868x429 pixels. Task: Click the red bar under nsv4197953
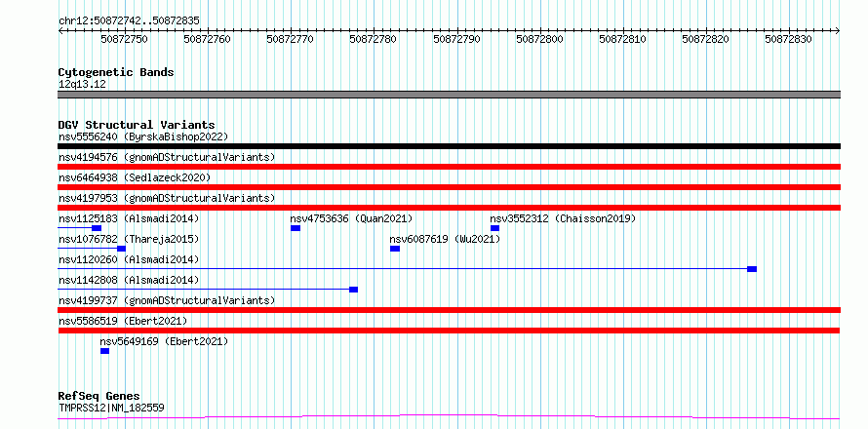[449, 208]
